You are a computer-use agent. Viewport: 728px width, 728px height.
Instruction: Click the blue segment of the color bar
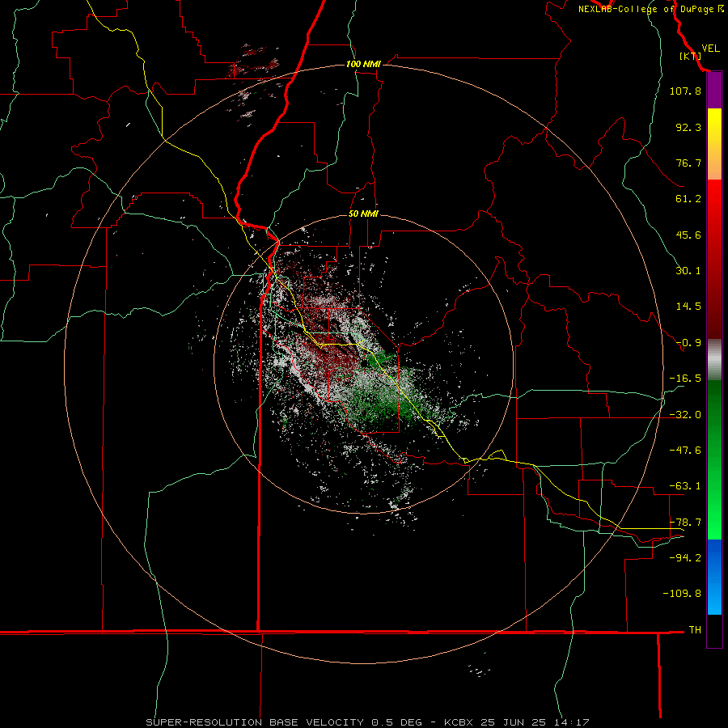point(714,577)
